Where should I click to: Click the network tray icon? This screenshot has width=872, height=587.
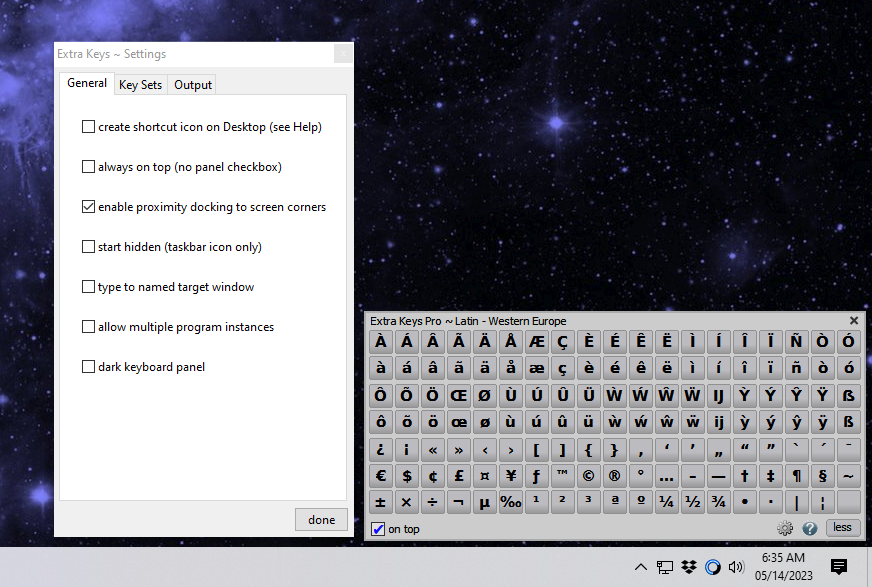click(665, 567)
